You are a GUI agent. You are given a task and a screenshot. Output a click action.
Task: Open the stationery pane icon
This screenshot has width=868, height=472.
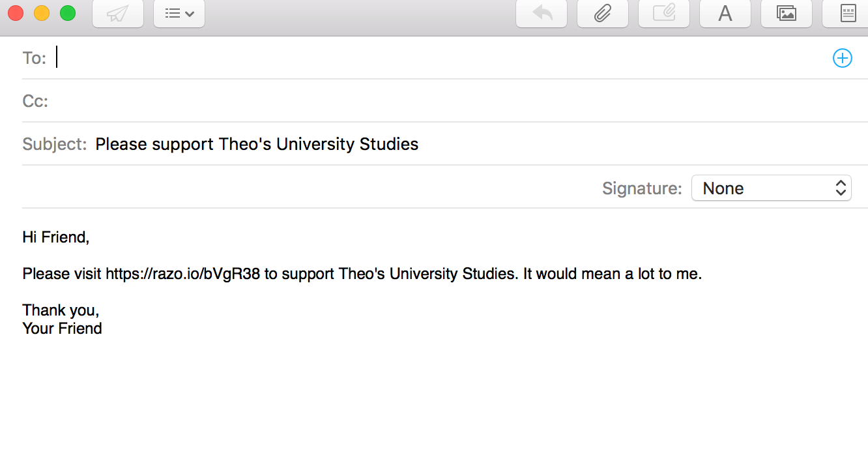[x=846, y=14]
